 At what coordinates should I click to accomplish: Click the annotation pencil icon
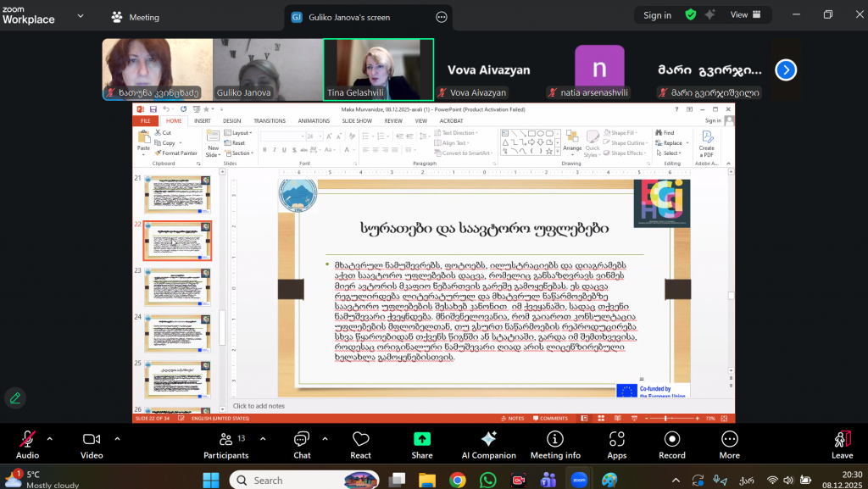coord(14,397)
